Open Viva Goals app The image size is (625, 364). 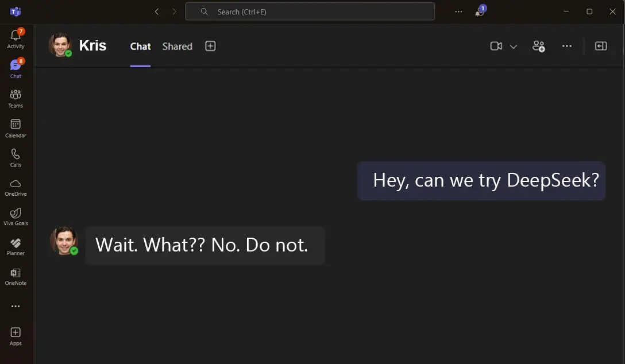tap(16, 215)
